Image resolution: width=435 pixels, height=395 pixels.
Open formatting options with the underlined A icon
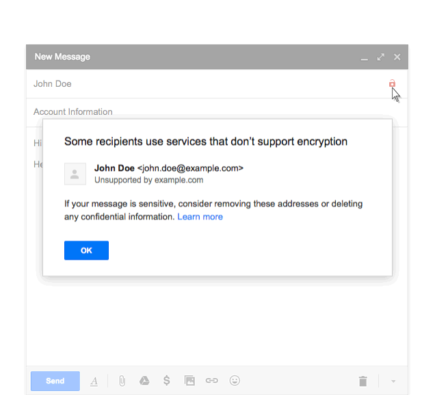[x=94, y=381]
